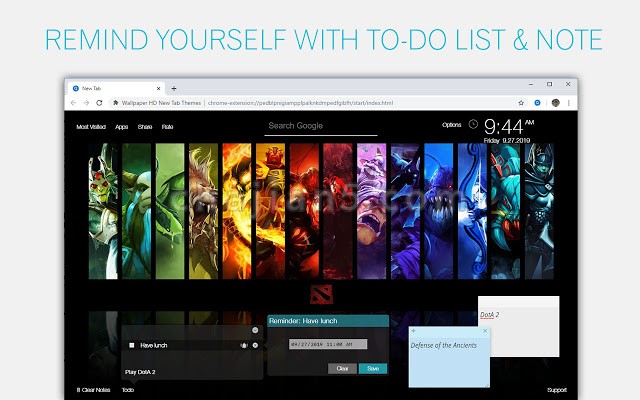The height and width of the screenshot is (400, 640).
Task: Open the Options menu
Action: tap(451, 125)
